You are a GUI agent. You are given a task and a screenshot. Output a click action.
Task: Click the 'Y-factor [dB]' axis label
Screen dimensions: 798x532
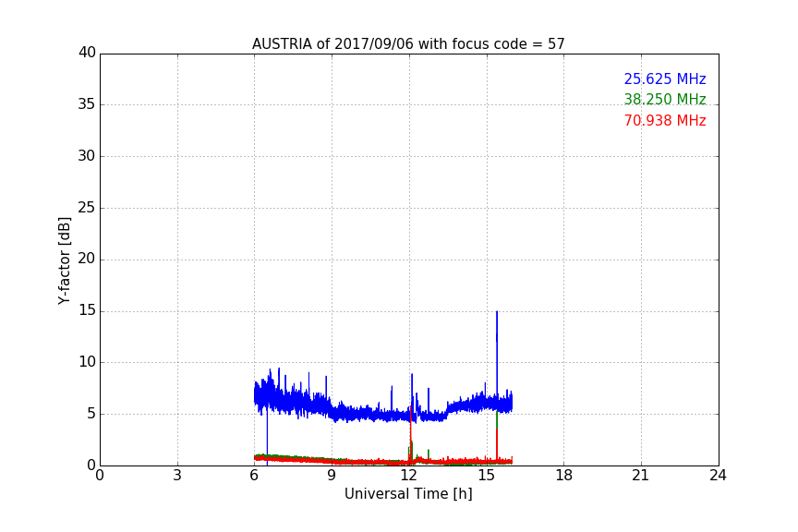(64, 260)
